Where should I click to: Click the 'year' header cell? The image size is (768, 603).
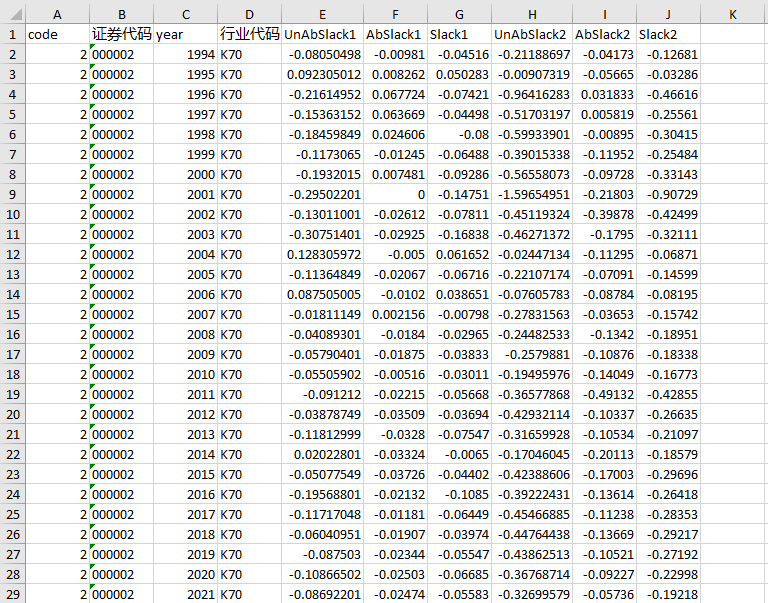(x=186, y=34)
